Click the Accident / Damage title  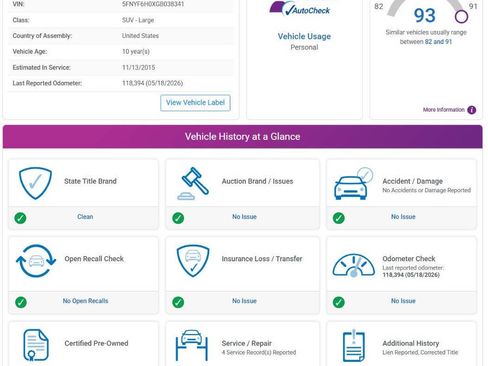click(x=413, y=181)
